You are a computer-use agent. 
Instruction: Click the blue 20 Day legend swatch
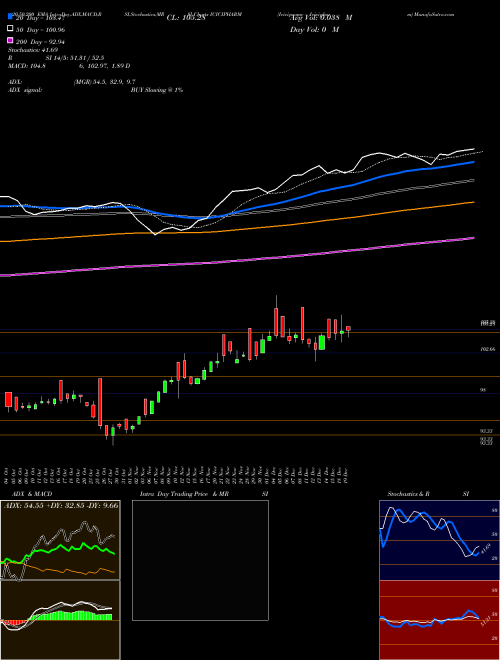pyautogui.click(x=10, y=17)
